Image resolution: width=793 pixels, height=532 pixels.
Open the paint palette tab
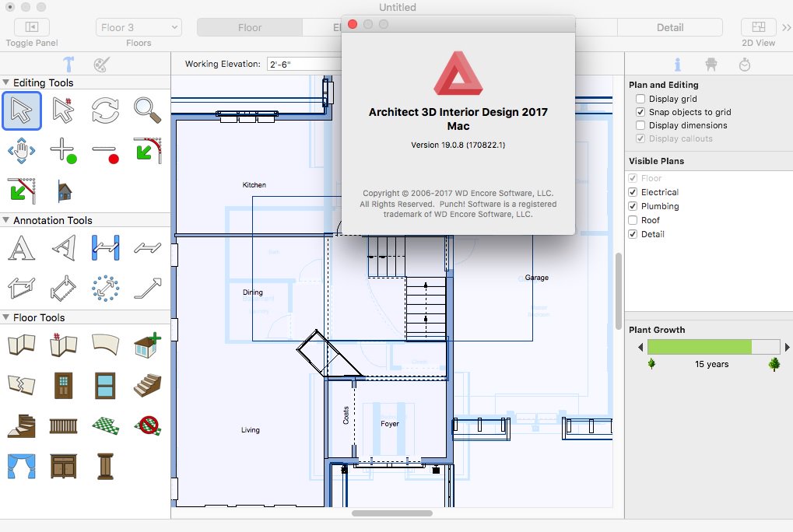point(102,64)
